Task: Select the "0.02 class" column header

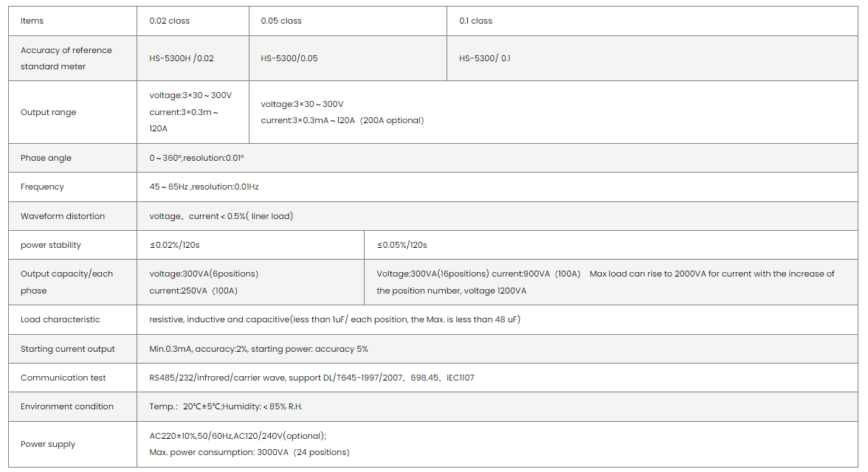Action: [x=170, y=21]
